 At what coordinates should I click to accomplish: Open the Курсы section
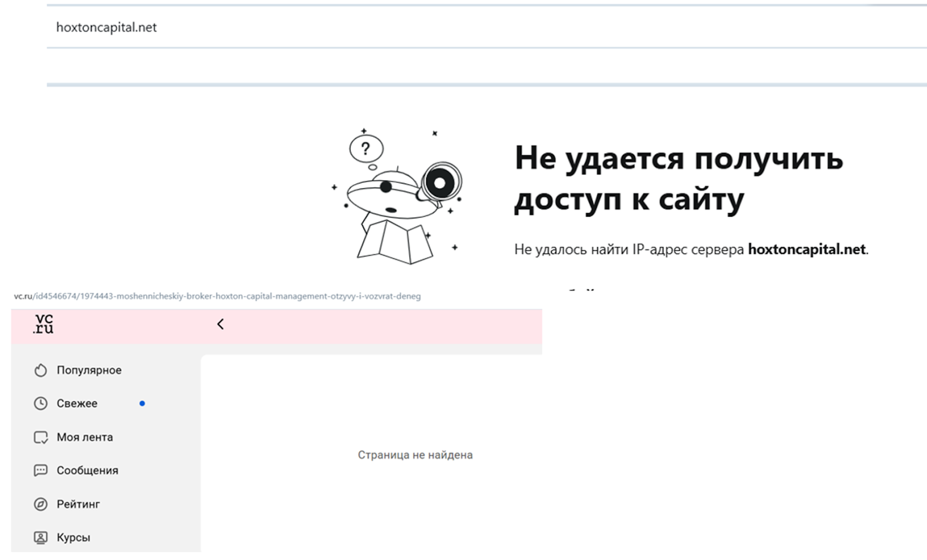coord(74,537)
